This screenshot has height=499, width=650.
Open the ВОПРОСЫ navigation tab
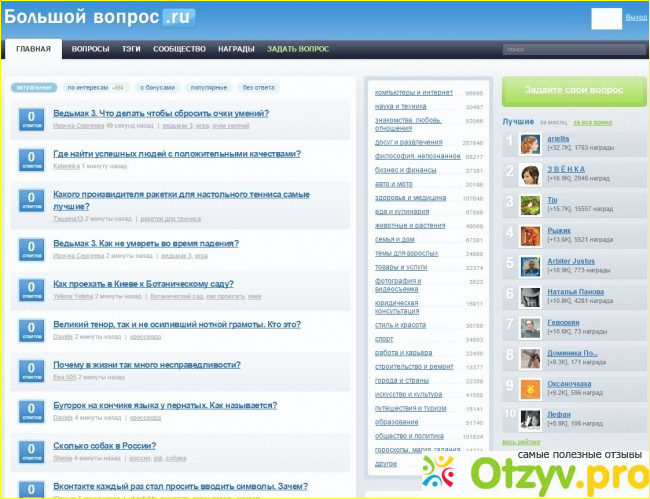pyautogui.click(x=91, y=49)
